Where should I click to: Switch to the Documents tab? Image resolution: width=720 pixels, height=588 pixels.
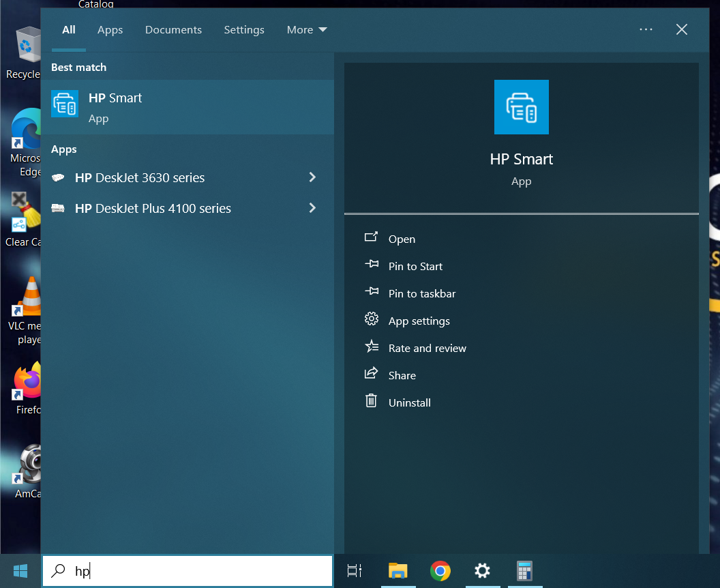coord(173,30)
